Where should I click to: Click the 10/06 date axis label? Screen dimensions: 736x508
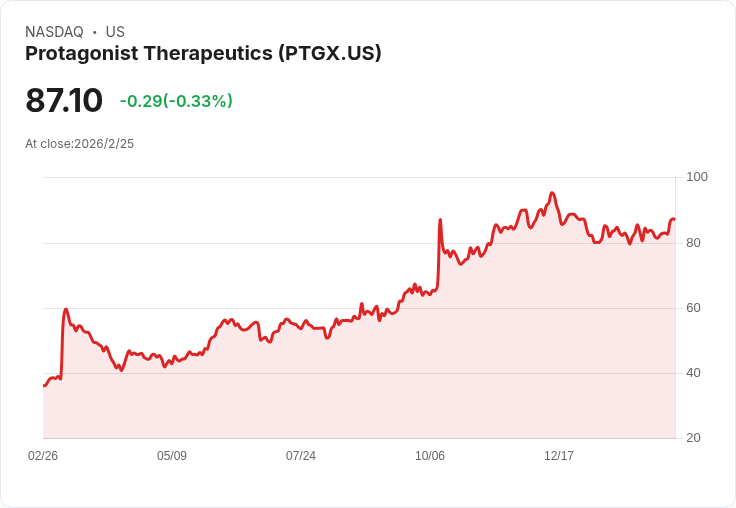click(430, 456)
